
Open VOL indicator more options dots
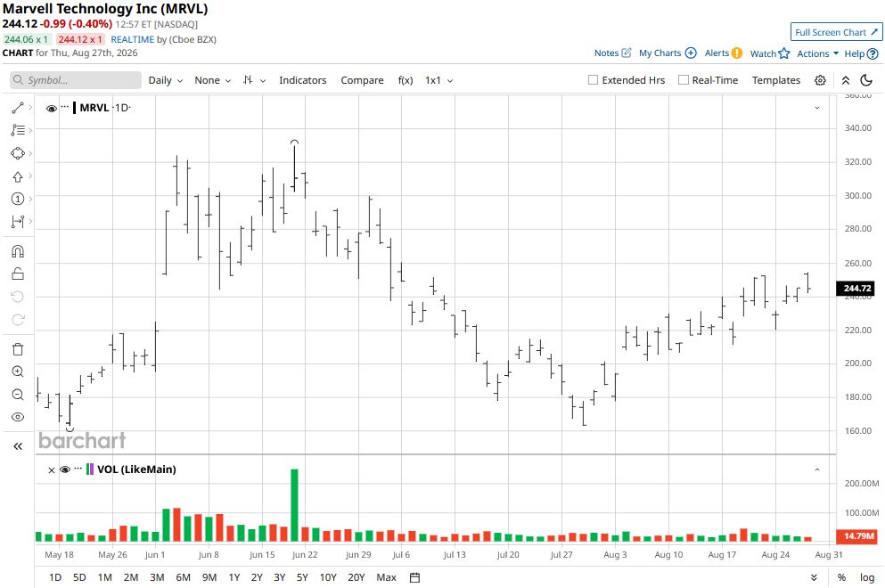click(78, 469)
